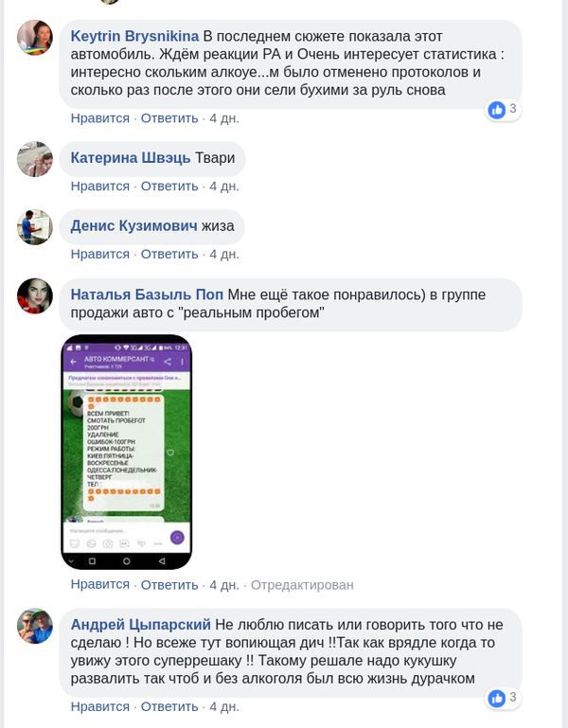Open Keytrin Brysnikina's profile avatar
Viewport: 568px width, 728px height.
[35, 38]
